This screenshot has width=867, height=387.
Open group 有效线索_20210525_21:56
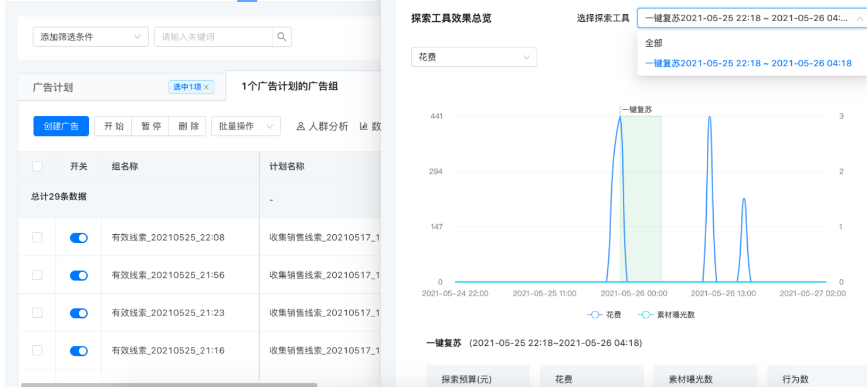click(x=168, y=275)
